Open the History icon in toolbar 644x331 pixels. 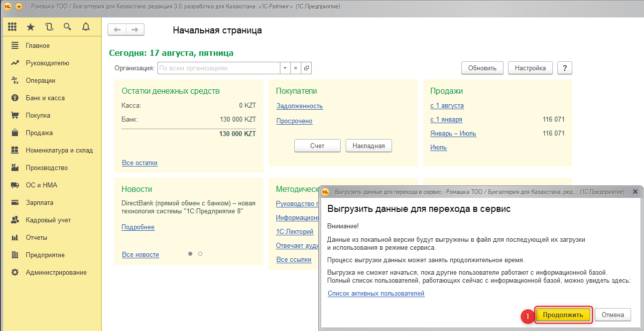click(x=49, y=27)
